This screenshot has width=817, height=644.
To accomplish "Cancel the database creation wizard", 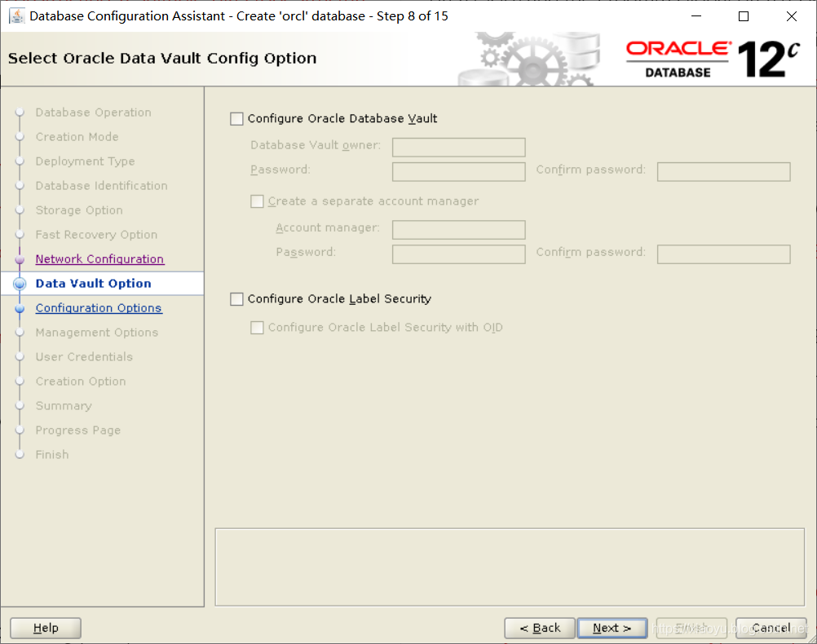I will click(x=771, y=628).
